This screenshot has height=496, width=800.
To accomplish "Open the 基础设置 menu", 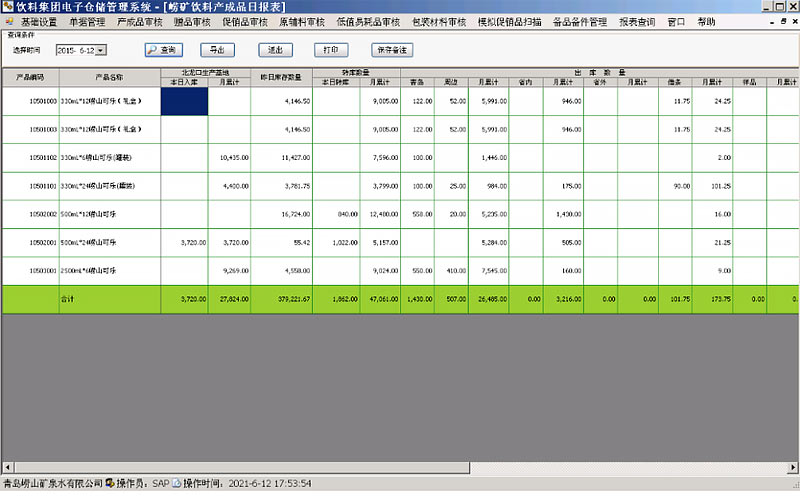I will (x=40, y=21).
